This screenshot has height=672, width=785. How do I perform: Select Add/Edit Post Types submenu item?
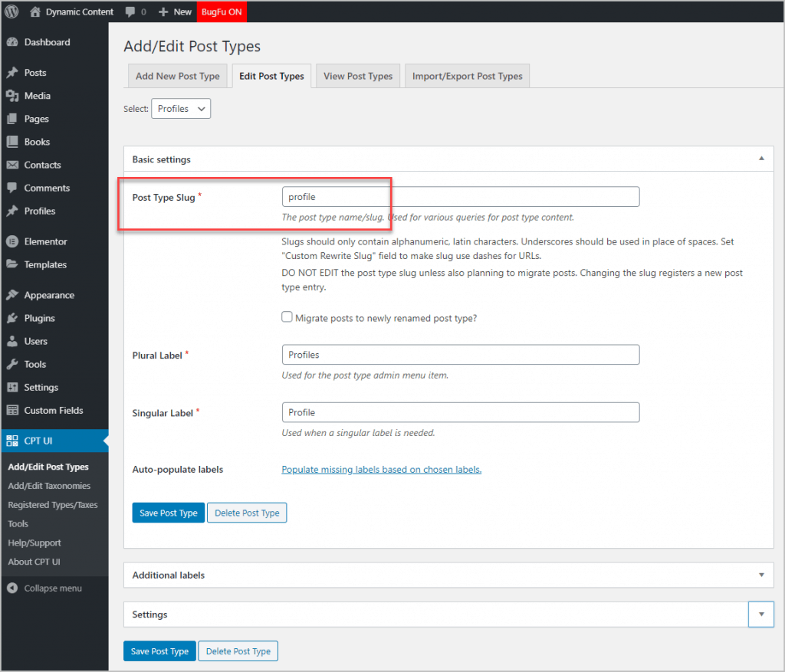pyautogui.click(x=48, y=467)
